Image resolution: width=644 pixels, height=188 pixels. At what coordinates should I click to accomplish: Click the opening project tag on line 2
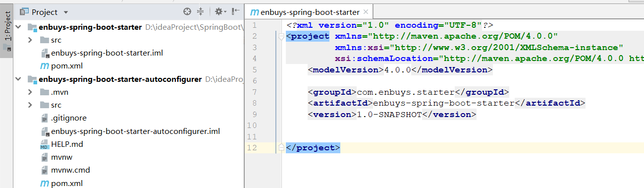click(308, 36)
